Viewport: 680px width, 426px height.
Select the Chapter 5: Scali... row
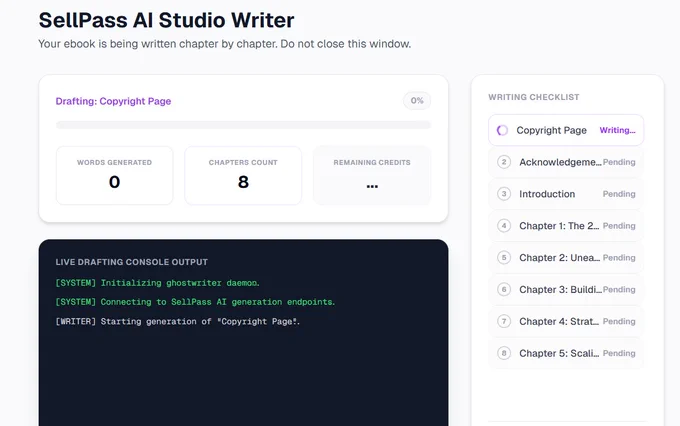[566, 353]
